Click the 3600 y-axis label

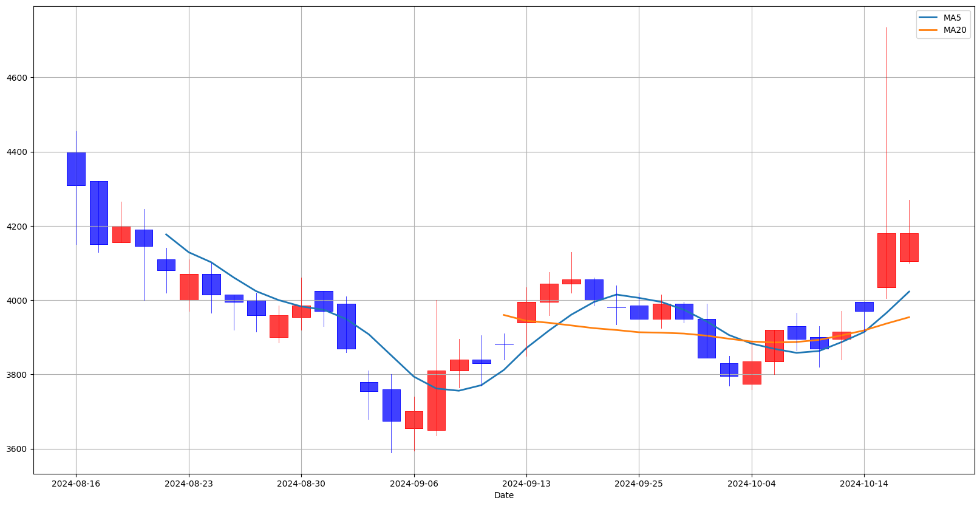coord(17,449)
